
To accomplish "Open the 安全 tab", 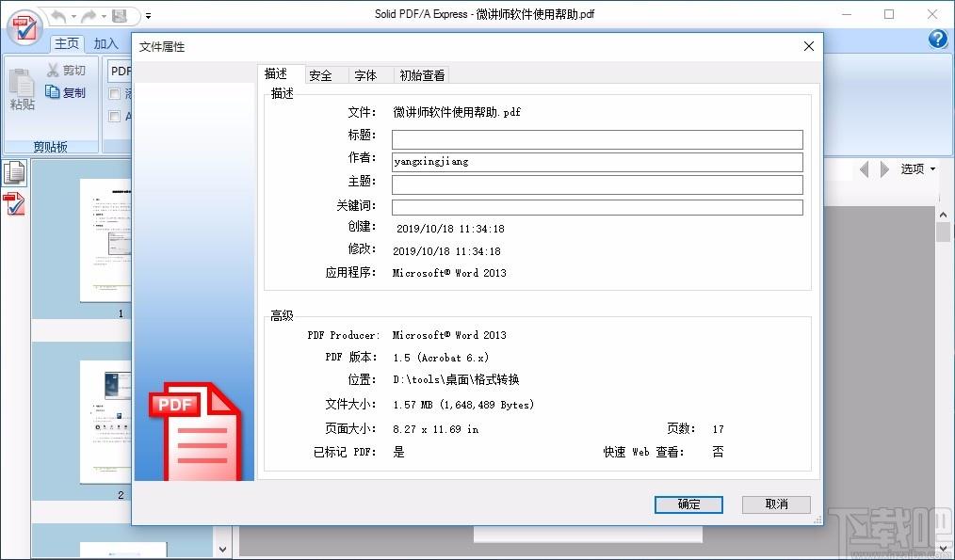I will click(x=326, y=75).
